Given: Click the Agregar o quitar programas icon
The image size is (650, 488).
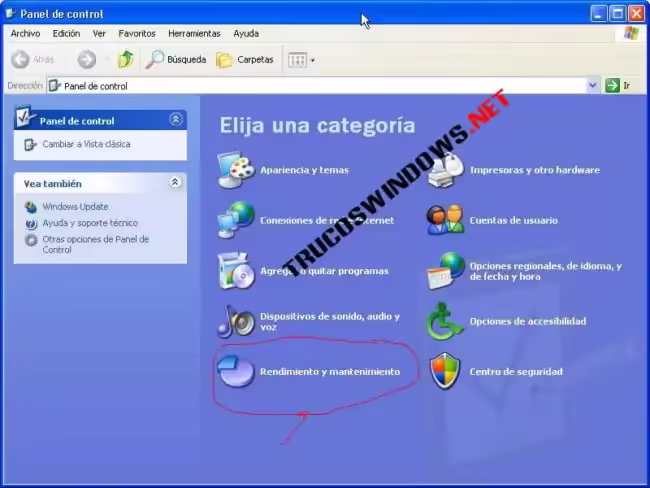Looking at the screenshot, I should (x=237, y=270).
